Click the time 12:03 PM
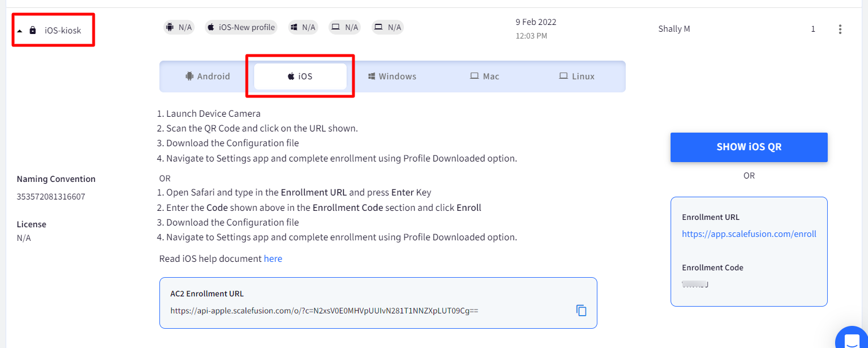The width and height of the screenshot is (868, 348). [x=532, y=36]
